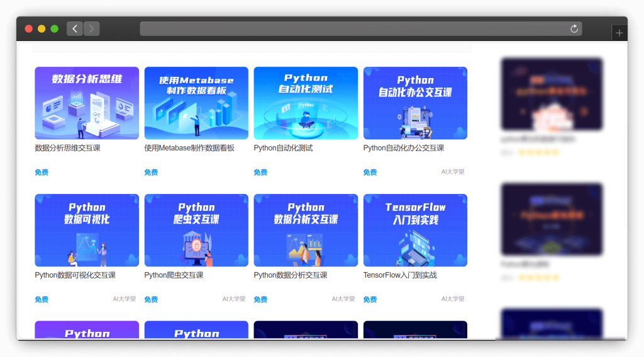This screenshot has width=644, height=357.
Task: Click AI大学堂 label under Python数据分析交互课
Action: (x=343, y=299)
